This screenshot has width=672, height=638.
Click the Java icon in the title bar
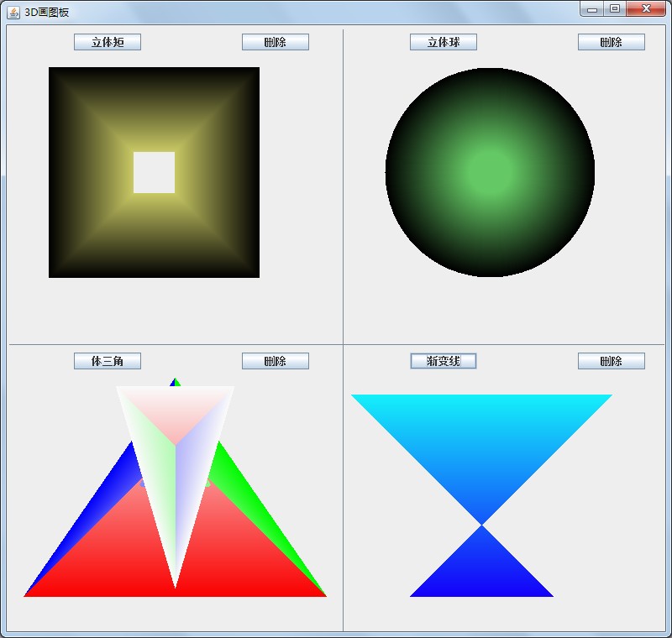click(13, 13)
